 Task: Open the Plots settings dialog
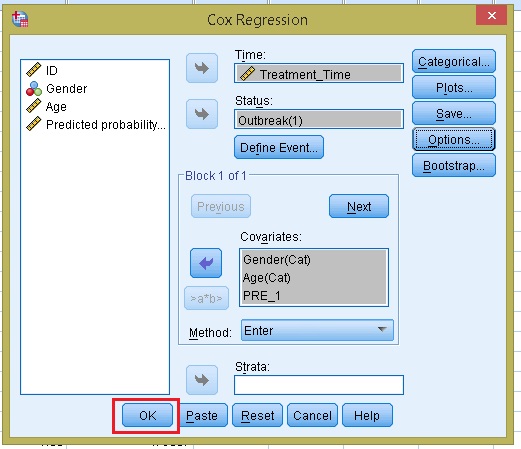pos(454,87)
